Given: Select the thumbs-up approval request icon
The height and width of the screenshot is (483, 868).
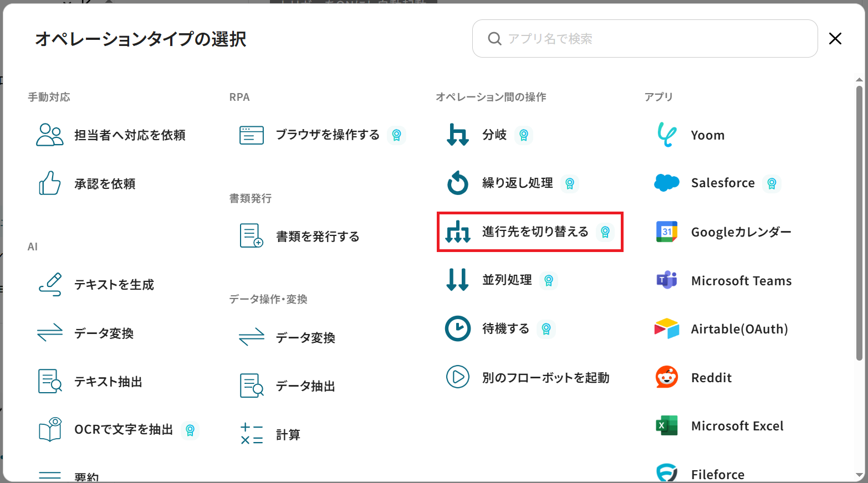Looking at the screenshot, I should (x=49, y=183).
